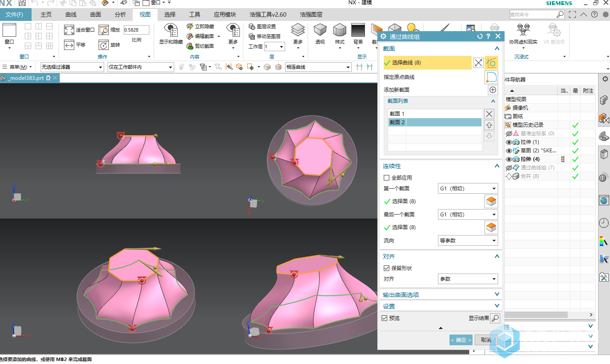
Task: Remove selected section with X button
Action: 489,114
